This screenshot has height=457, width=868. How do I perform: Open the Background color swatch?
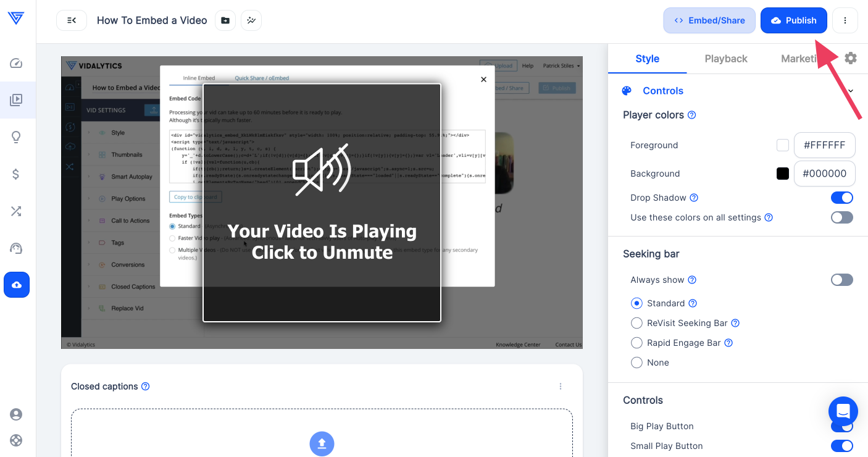tap(783, 174)
